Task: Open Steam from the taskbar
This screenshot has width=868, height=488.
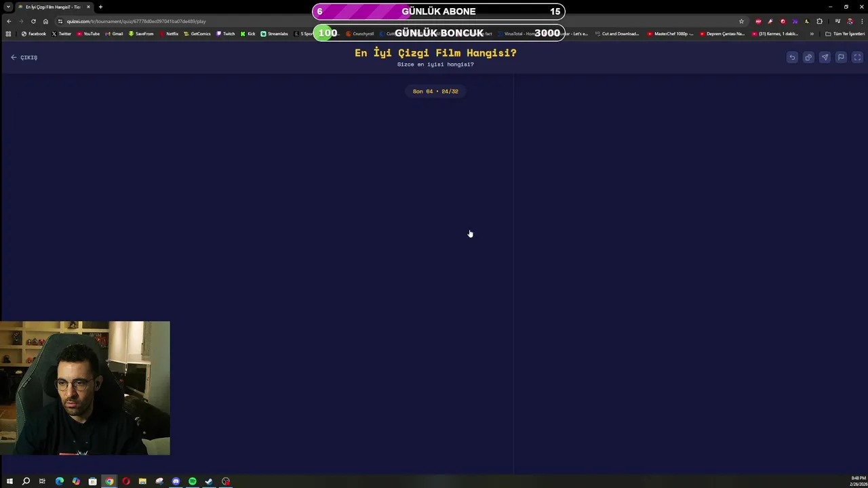Action: coord(209,481)
